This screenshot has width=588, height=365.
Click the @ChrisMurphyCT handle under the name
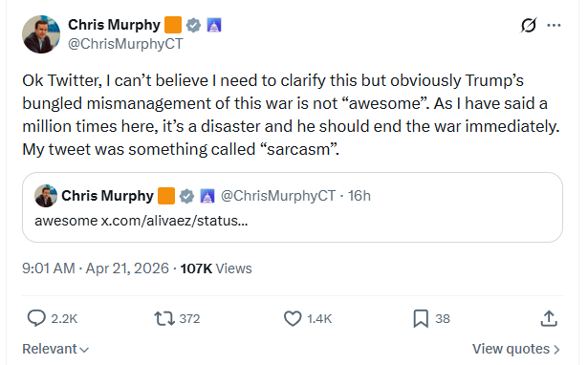(x=125, y=44)
